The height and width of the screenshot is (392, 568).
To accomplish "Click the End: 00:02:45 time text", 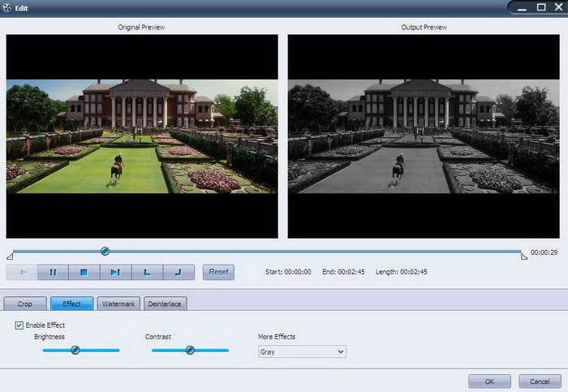I will (343, 272).
